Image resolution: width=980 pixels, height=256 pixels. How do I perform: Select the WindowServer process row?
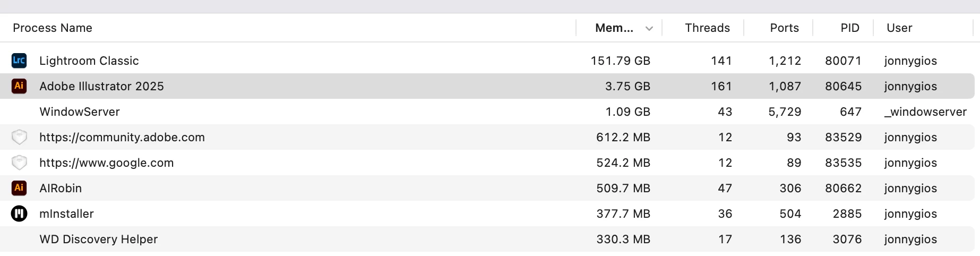(487, 112)
